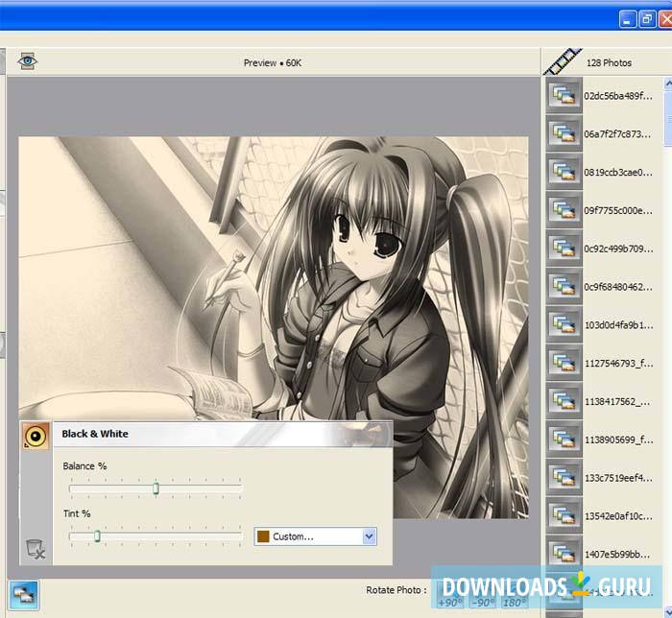
Task: Select thumbnail icon for 1407e5b99bb...
Action: [564, 554]
